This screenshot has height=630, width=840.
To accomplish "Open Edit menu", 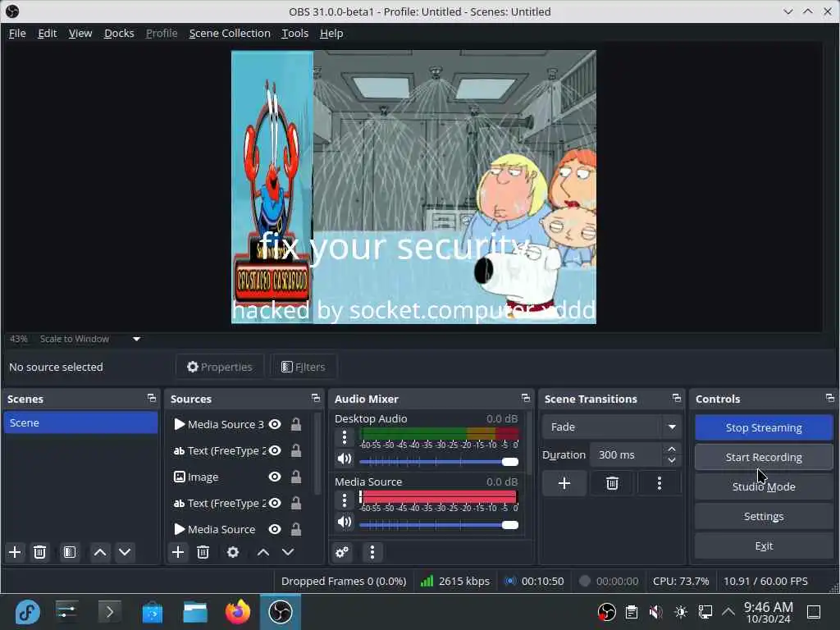I will tap(47, 33).
